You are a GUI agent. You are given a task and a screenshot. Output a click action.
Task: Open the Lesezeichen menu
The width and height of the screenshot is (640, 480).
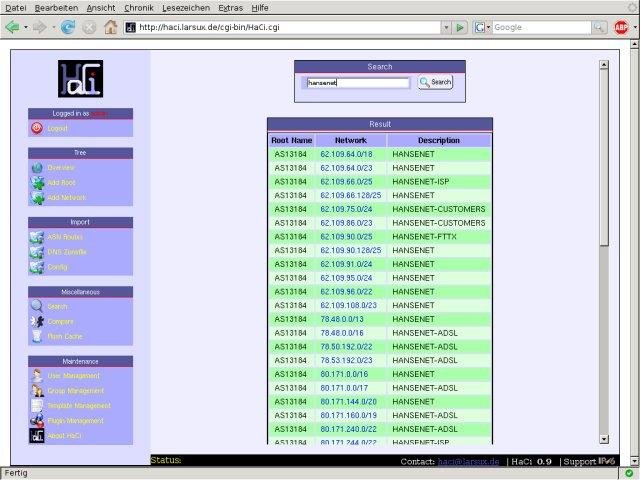[186, 8]
